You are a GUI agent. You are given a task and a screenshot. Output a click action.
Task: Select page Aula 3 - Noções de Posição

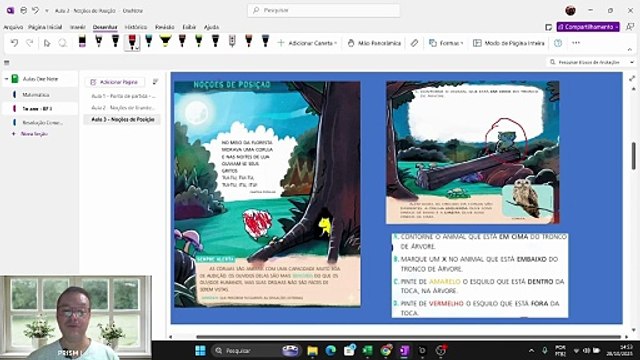pyautogui.click(x=122, y=120)
